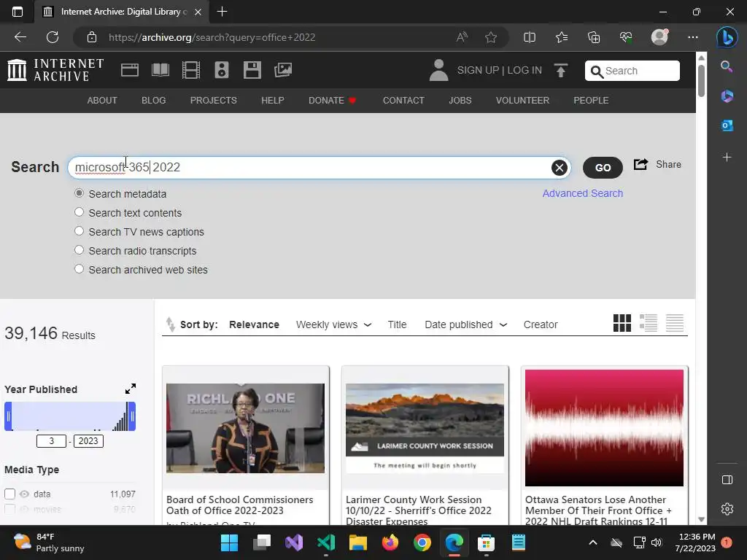Click the user avatar icon
The height and width of the screenshot is (560, 747).
[438, 70]
